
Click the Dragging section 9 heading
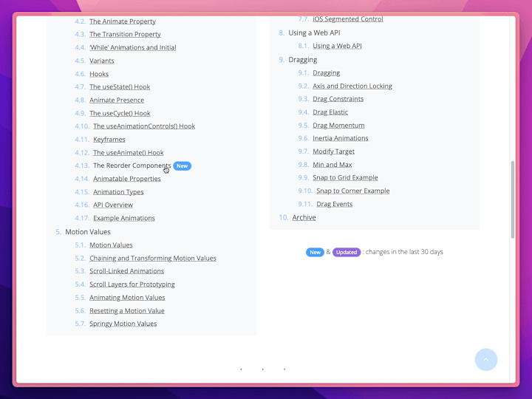[303, 60]
